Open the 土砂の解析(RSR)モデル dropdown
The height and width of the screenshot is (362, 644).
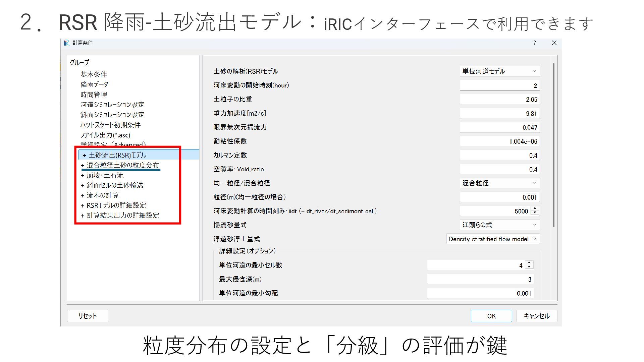tap(499, 71)
